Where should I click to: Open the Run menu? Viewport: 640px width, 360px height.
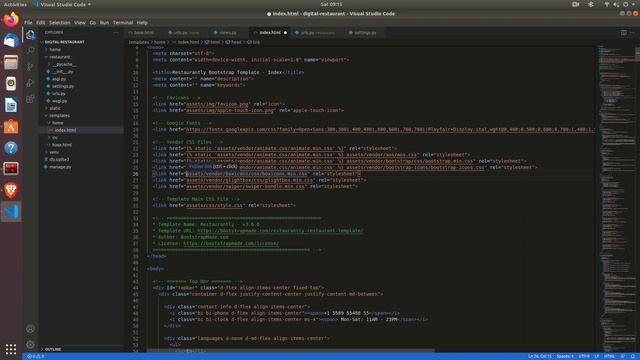104,22
